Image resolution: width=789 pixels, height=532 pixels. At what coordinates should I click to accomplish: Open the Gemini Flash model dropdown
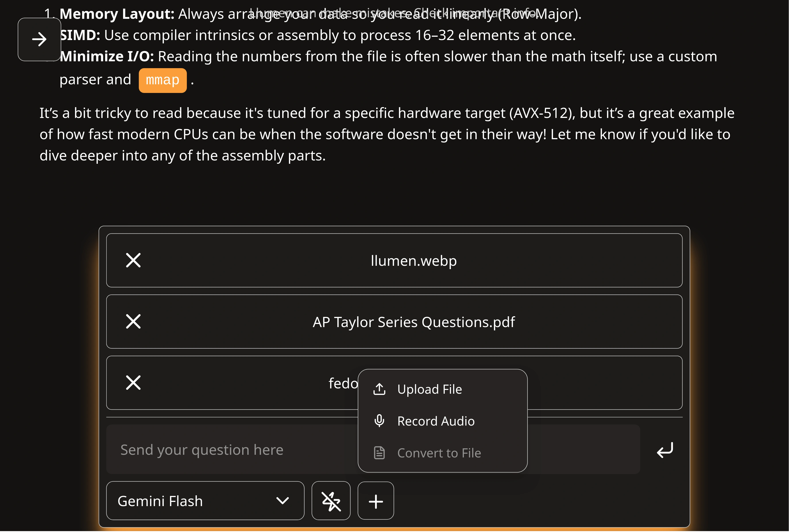205,501
